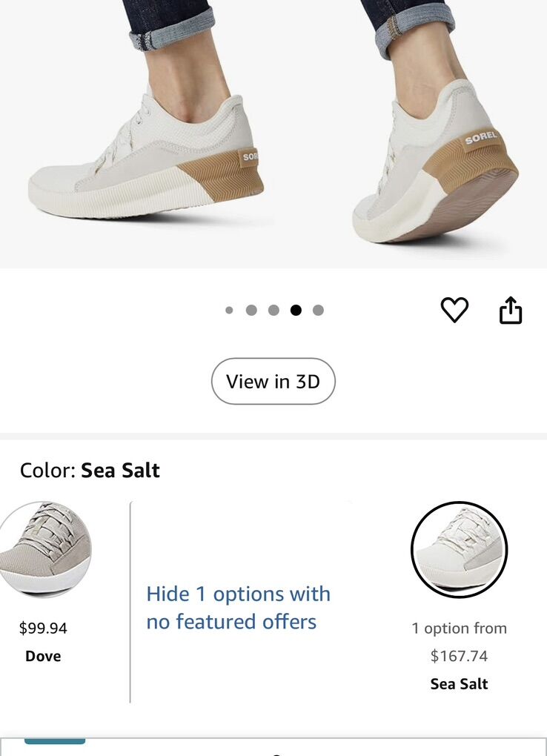The image size is (547, 756).
Task: Click the $167.74 Sea Salt price
Action: tap(459, 656)
